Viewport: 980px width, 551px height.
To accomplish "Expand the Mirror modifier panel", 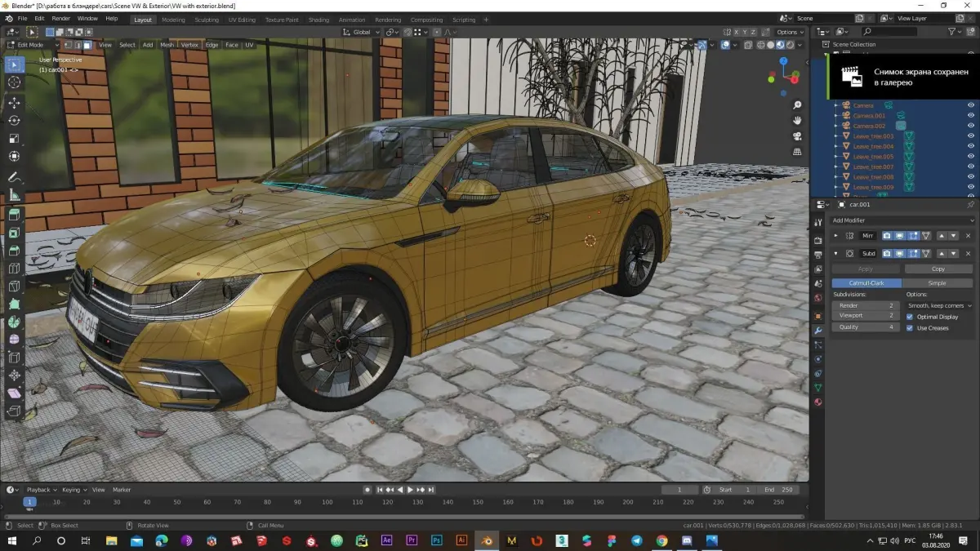I will click(x=835, y=235).
